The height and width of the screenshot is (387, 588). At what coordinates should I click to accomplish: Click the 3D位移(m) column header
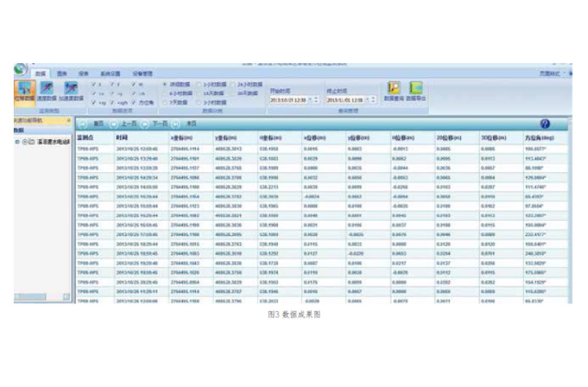[502, 138]
